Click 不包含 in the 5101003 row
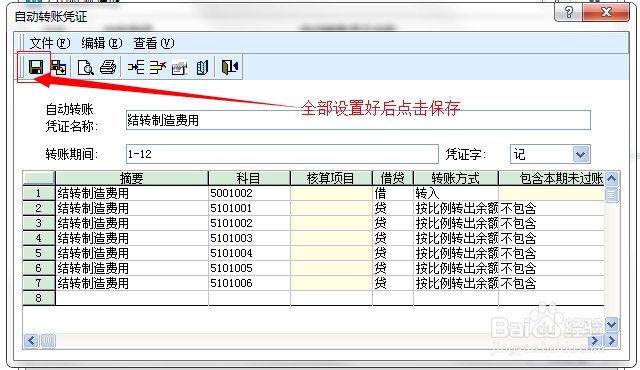This screenshot has height=370, width=640. click(x=551, y=238)
